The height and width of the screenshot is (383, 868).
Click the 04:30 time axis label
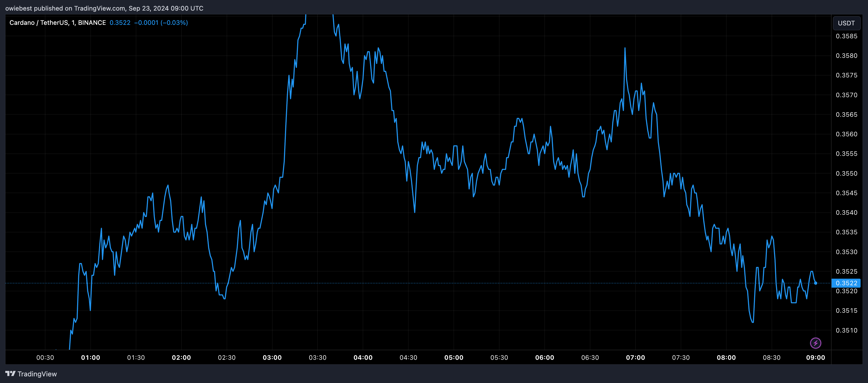[x=408, y=357]
